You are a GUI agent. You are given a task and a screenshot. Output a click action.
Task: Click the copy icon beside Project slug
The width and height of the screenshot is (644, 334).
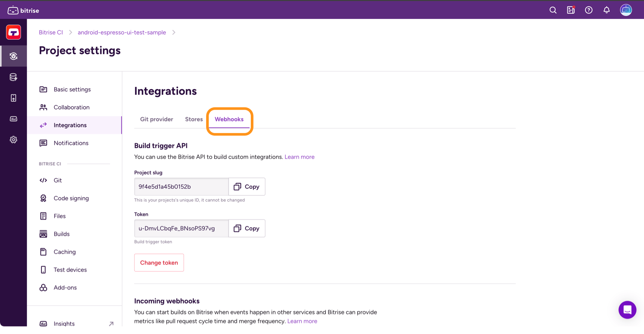[x=237, y=187]
